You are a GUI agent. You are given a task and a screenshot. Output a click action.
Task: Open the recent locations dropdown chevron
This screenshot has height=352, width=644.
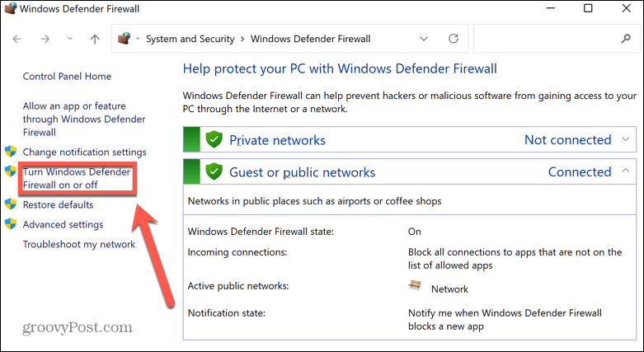tap(70, 39)
